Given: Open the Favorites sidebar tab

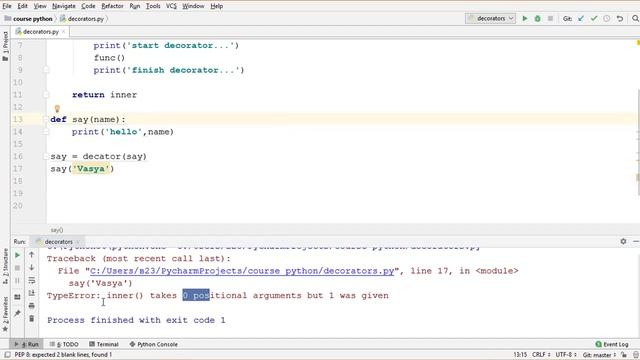Looking at the screenshot, I should point(5,314).
